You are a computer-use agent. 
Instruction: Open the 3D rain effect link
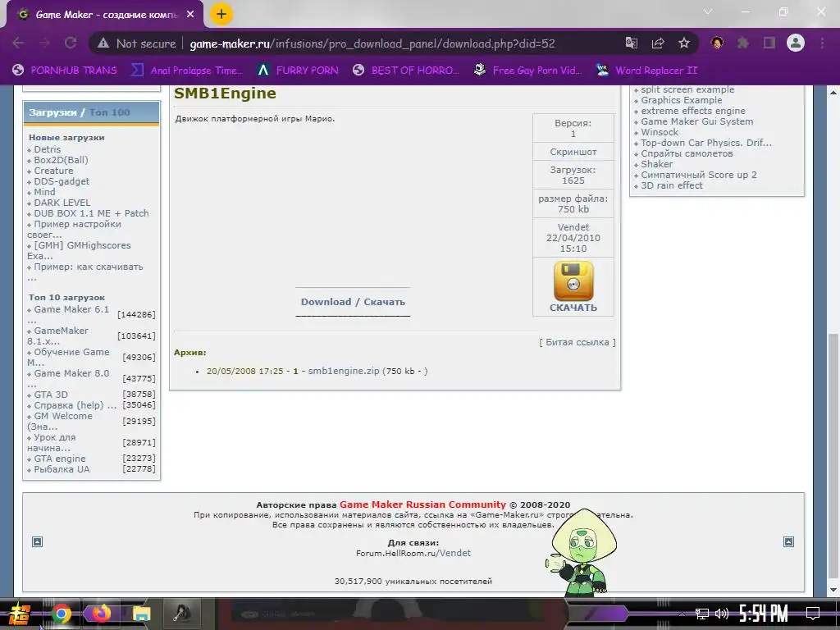(672, 185)
